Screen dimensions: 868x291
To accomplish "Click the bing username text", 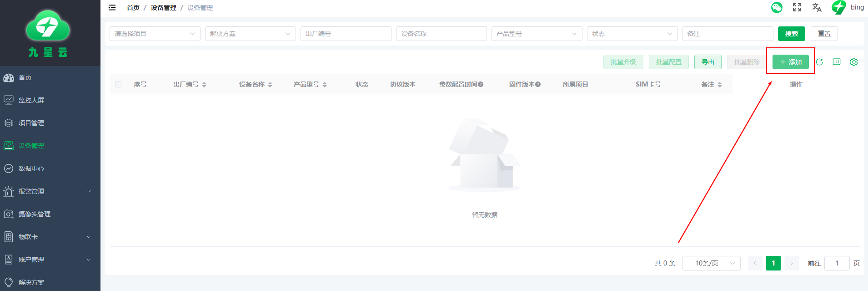I will (857, 7).
